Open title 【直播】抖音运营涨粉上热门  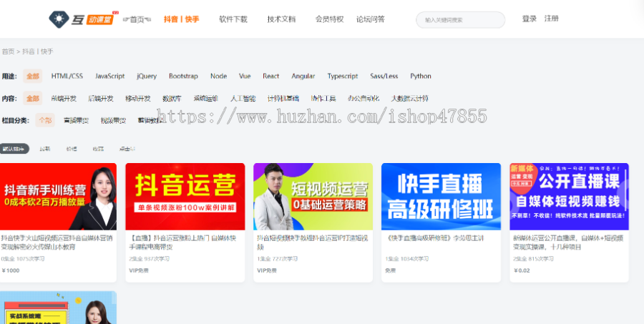pyautogui.click(x=182, y=242)
